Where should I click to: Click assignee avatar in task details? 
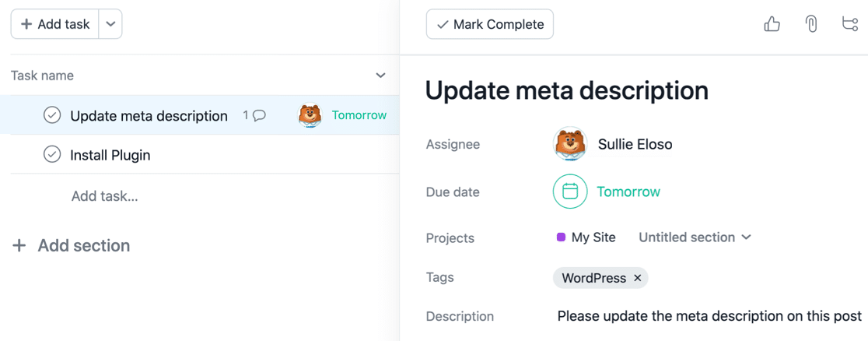[569, 144]
